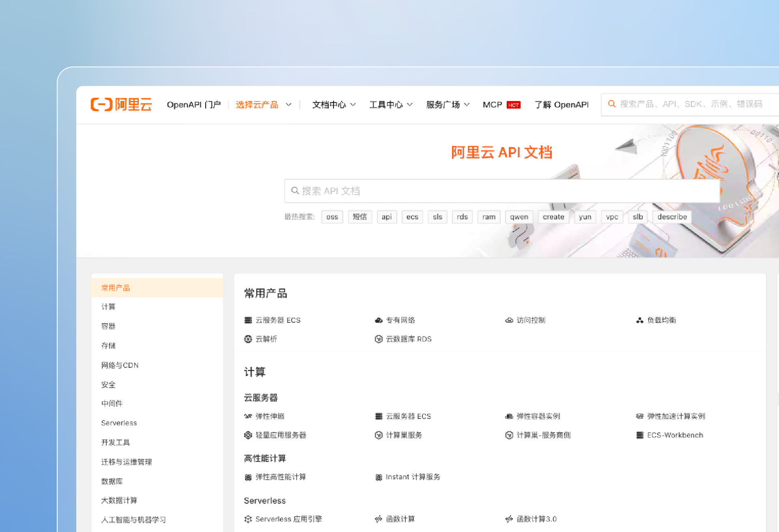Open the 服务广场 dropdown menu
This screenshot has height=532, width=779.
(448, 105)
